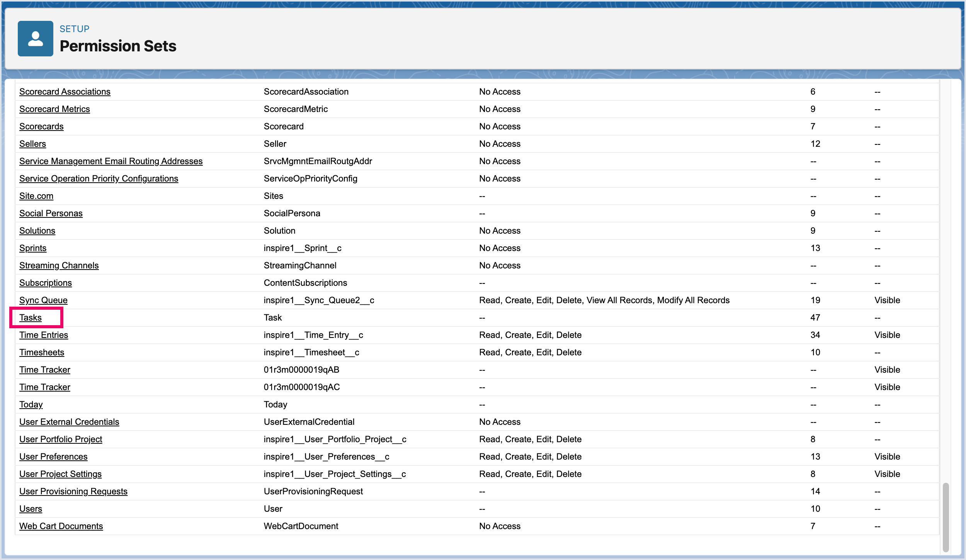Open the Today link

(31, 404)
